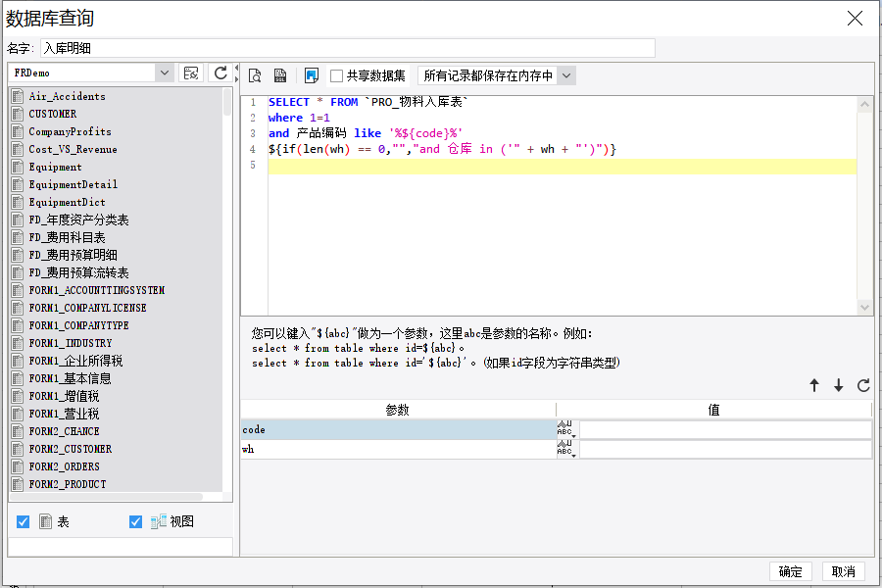Viewport: 882px width, 588px height.
Task: Click the table icon beside Air_Accidents
Action: click(x=18, y=96)
